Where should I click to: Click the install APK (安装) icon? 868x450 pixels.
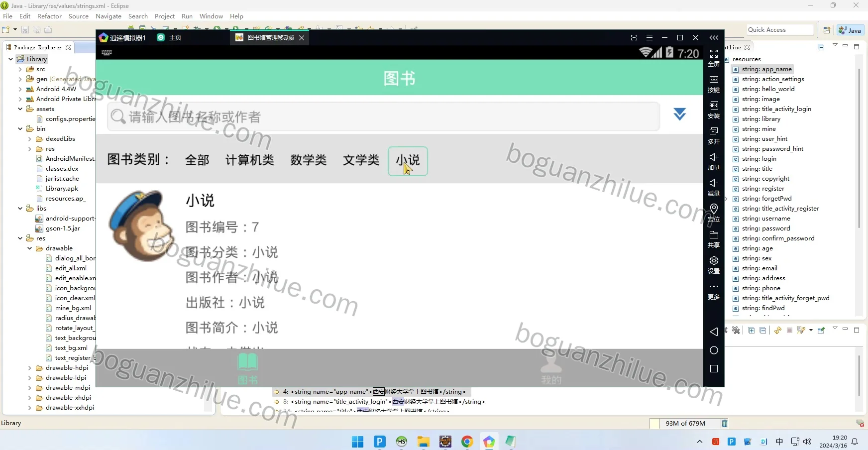pos(714,110)
